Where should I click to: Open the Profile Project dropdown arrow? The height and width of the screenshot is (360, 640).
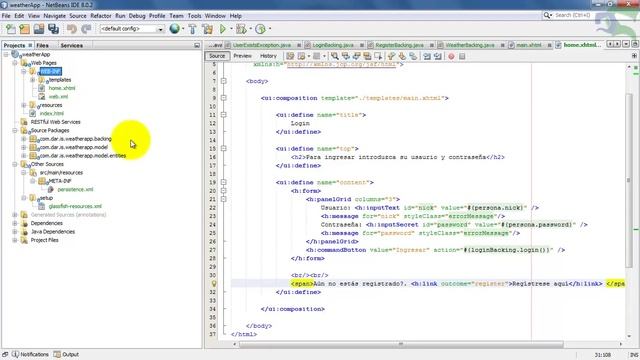(x=270, y=29)
